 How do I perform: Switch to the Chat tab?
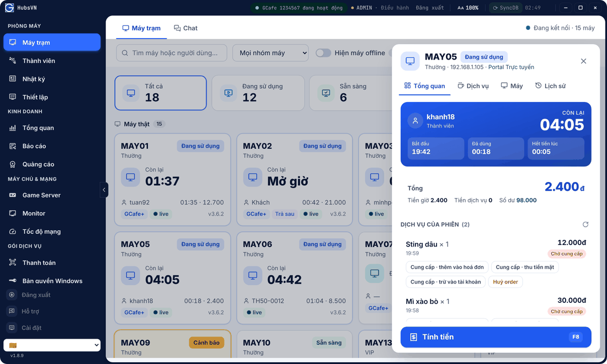pos(186,28)
